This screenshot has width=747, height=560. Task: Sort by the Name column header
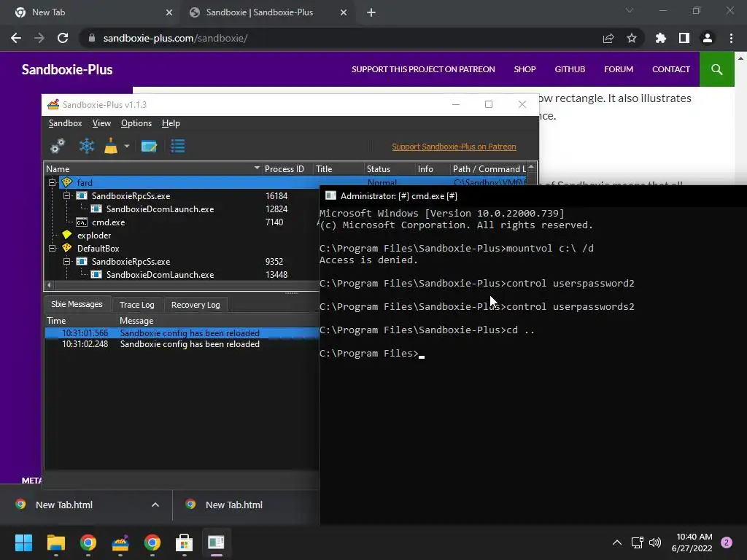point(152,169)
